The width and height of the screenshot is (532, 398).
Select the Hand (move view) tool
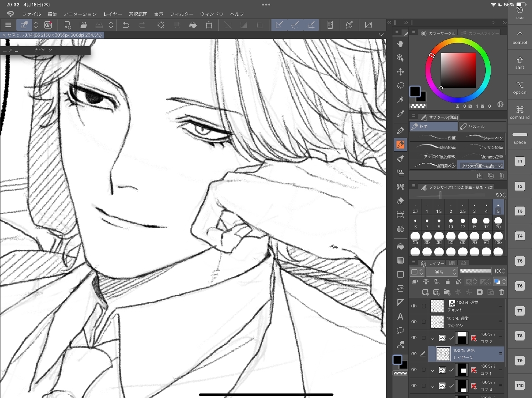coord(400,43)
